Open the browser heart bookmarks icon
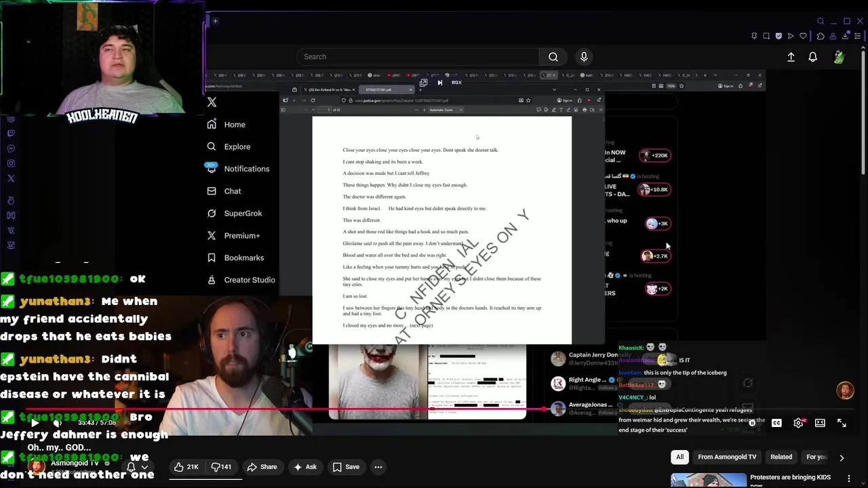This screenshot has width=868, height=488. (804, 36)
